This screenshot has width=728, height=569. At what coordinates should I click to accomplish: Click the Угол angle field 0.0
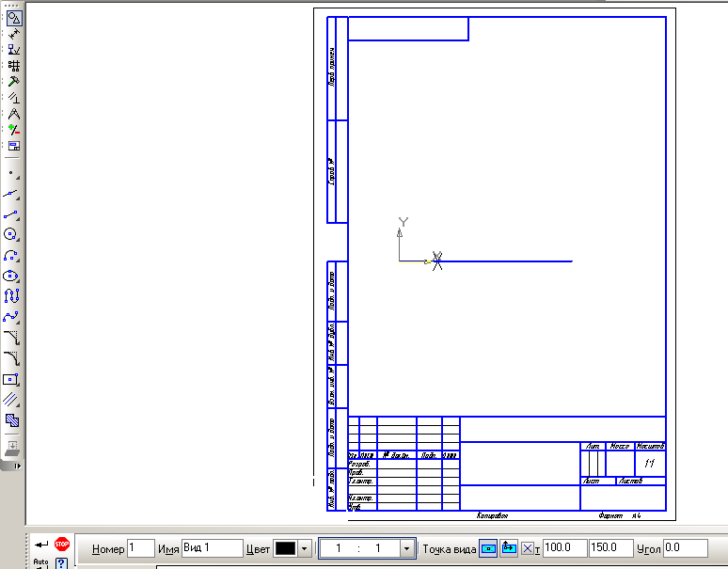tap(686, 548)
